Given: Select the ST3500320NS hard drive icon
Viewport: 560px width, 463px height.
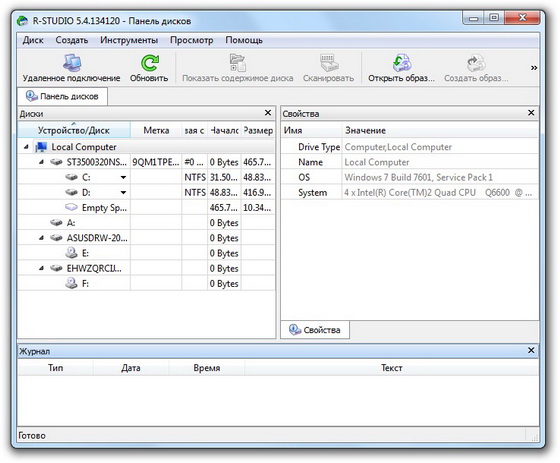Looking at the screenshot, I should point(56,162).
